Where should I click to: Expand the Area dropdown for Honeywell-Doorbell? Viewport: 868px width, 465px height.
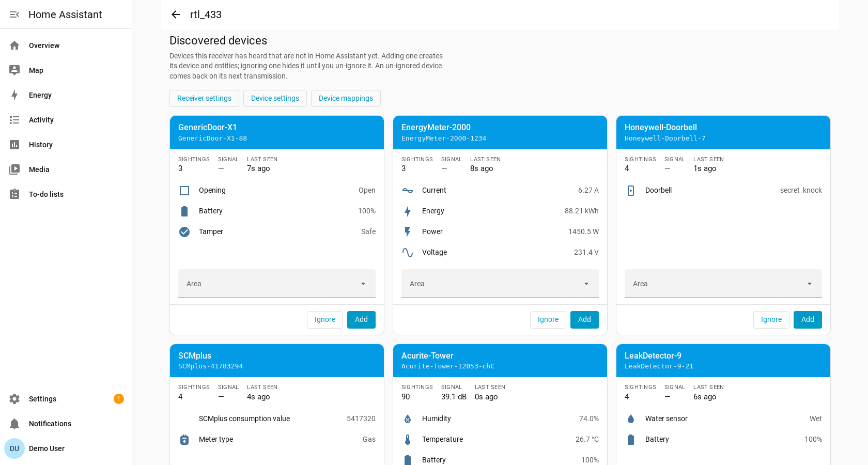(723, 284)
